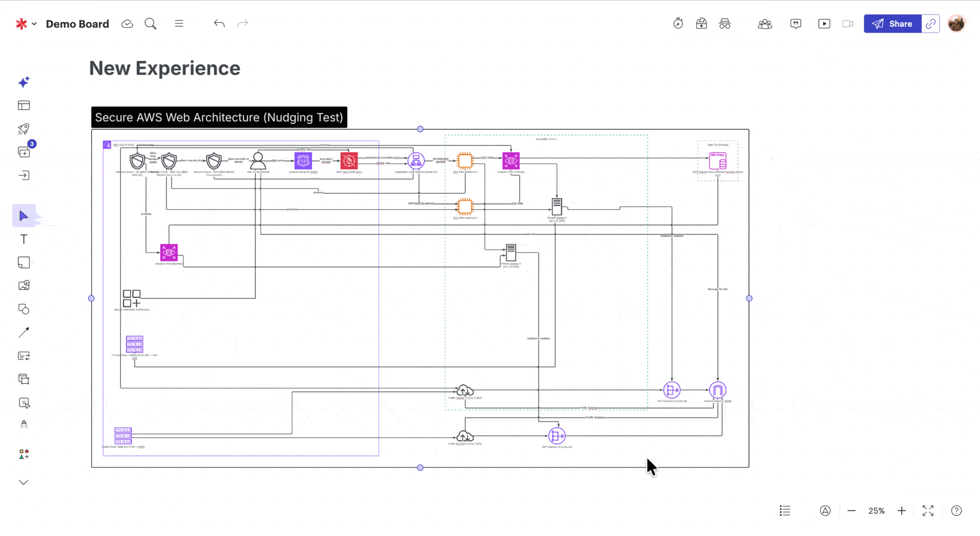Open the dynamic table tool
Viewport: 980px width, 536px height.
tap(24, 356)
